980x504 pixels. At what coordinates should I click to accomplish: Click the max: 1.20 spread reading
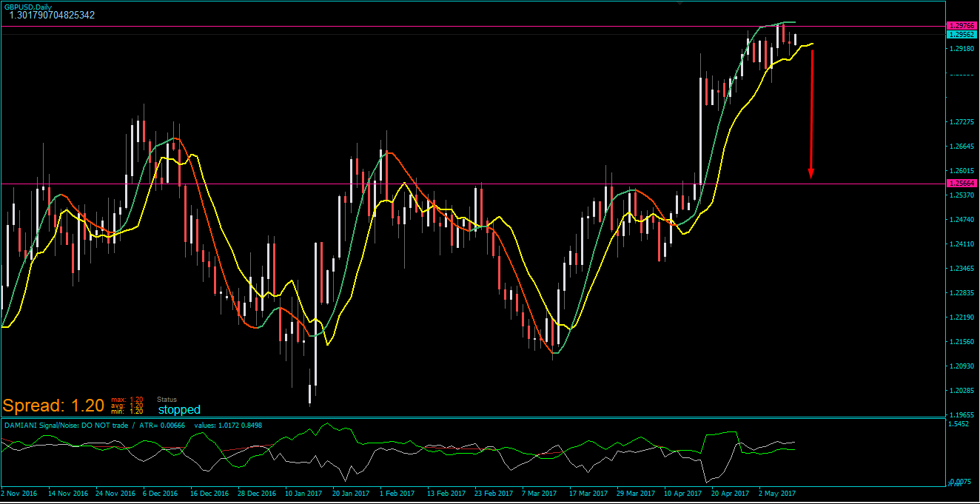(x=127, y=400)
